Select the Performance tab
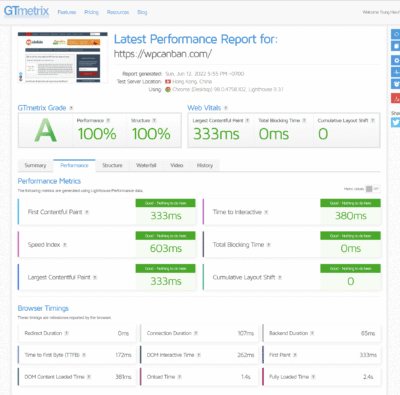Screen dimensions: 400x395 click(x=74, y=165)
